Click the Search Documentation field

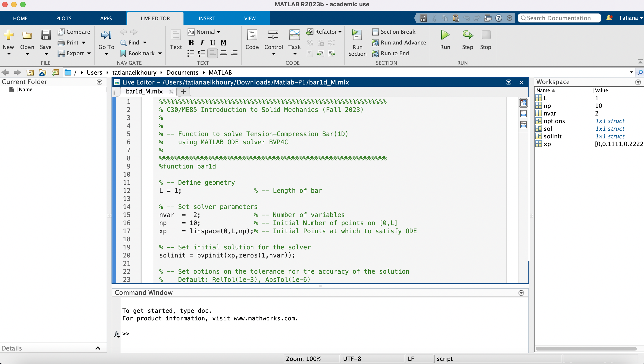pos(559,18)
